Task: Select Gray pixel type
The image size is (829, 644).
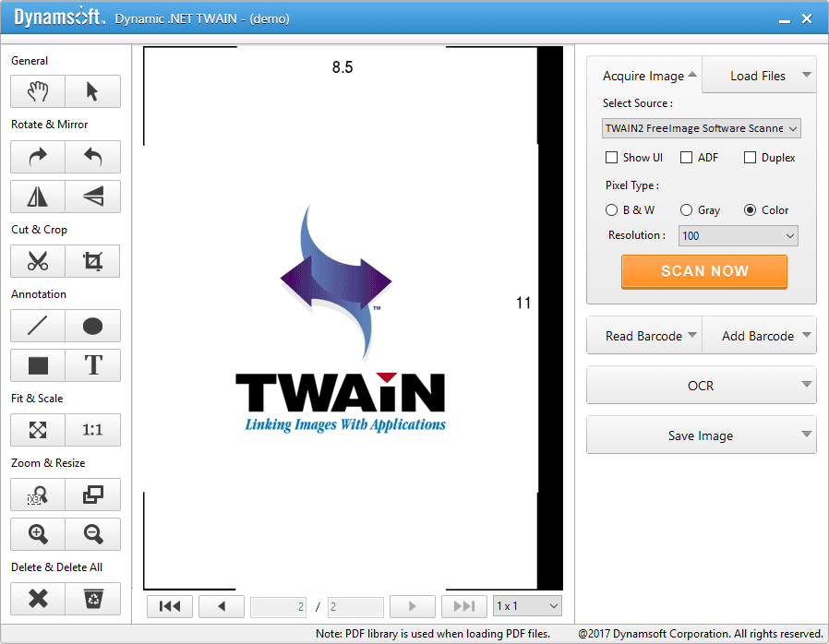Action: pyautogui.click(x=686, y=210)
